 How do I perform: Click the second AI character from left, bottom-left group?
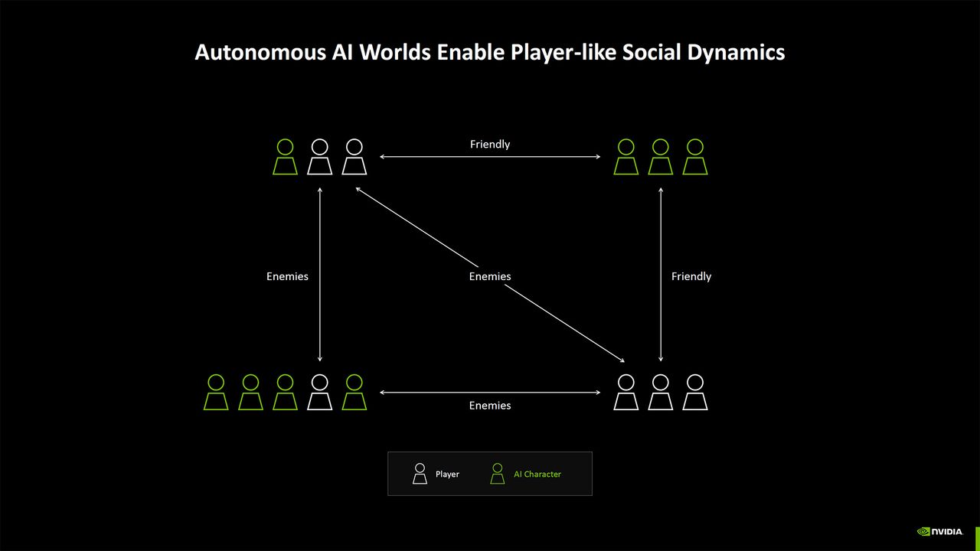(251, 392)
